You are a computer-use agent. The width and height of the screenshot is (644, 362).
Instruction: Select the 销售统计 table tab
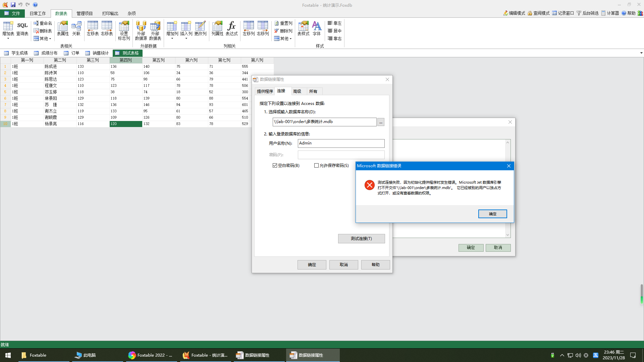coord(97,53)
